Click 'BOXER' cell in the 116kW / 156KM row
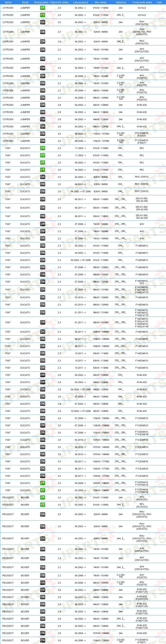Image resolution: width=166 pixels, height=644 pixels. coord(25,640)
